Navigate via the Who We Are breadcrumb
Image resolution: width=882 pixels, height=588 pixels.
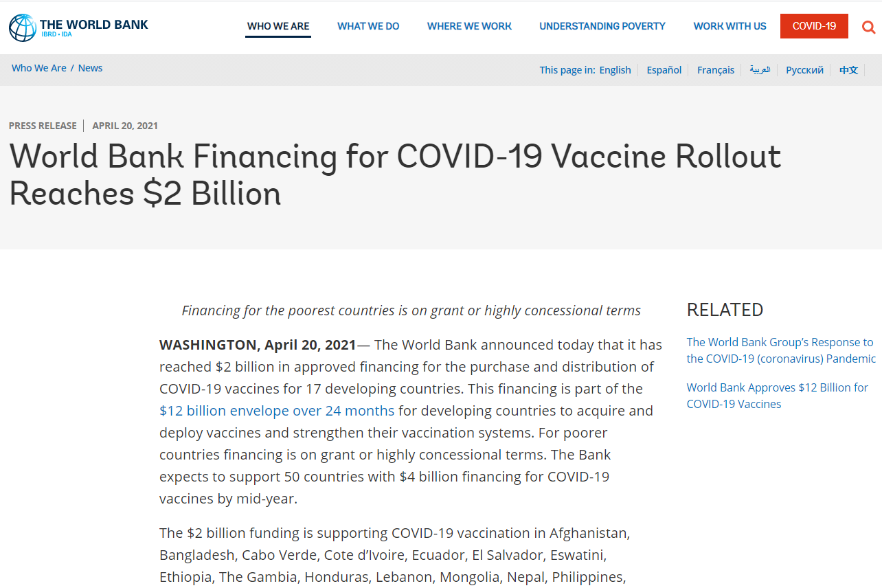tap(38, 67)
